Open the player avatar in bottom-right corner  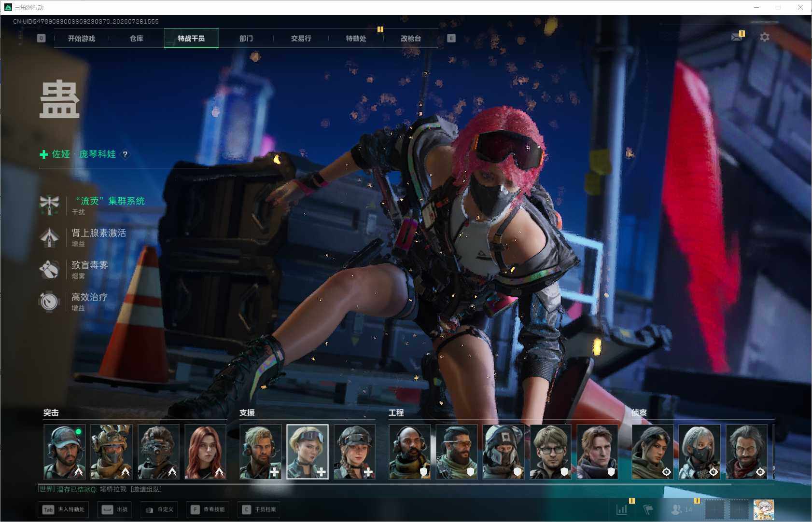764,509
